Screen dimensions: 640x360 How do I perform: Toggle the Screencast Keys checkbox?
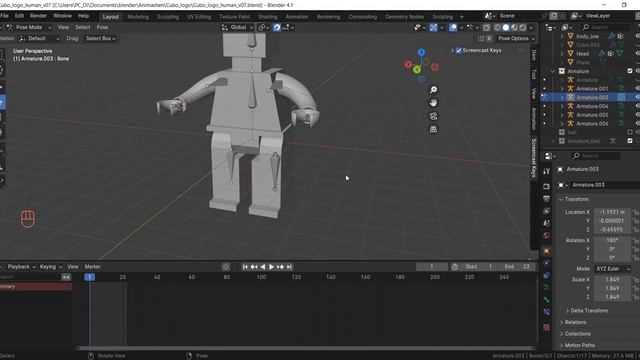pos(458,51)
